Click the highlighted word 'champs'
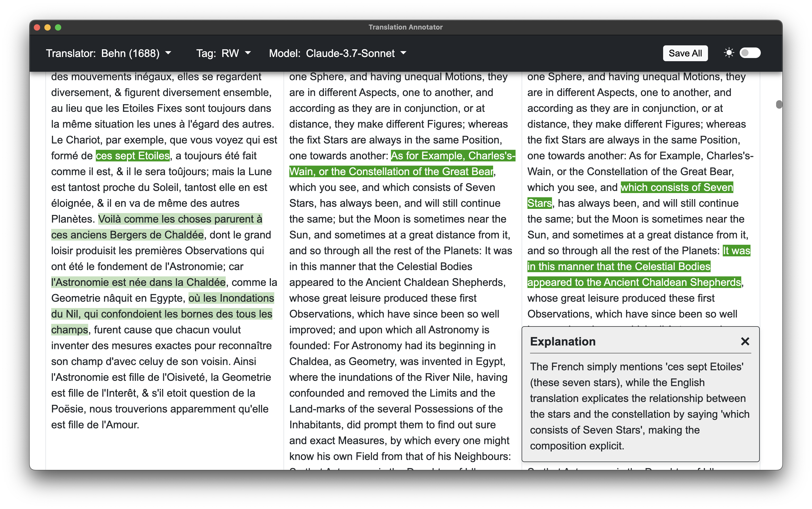 point(69,330)
